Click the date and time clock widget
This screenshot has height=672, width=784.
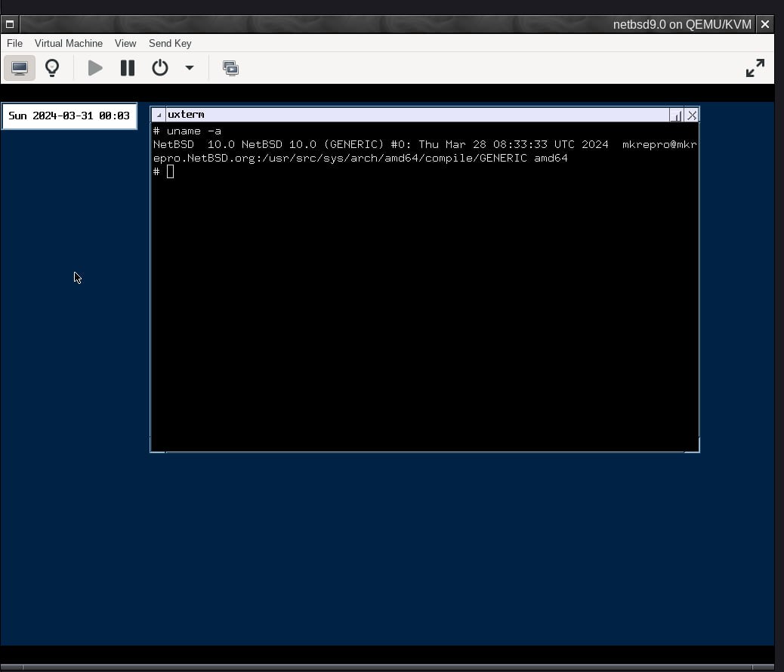[x=69, y=116]
